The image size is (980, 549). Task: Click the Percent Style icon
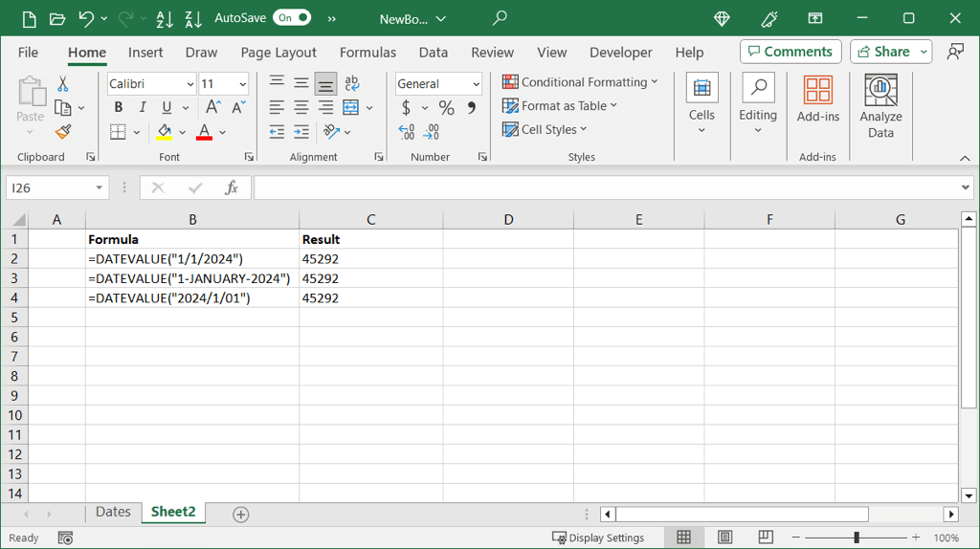[446, 108]
